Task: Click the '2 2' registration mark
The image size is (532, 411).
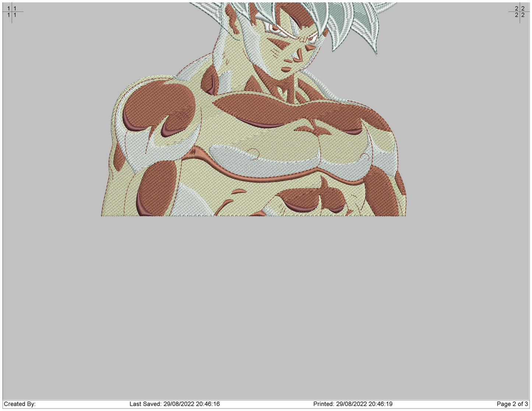Action: click(x=519, y=12)
